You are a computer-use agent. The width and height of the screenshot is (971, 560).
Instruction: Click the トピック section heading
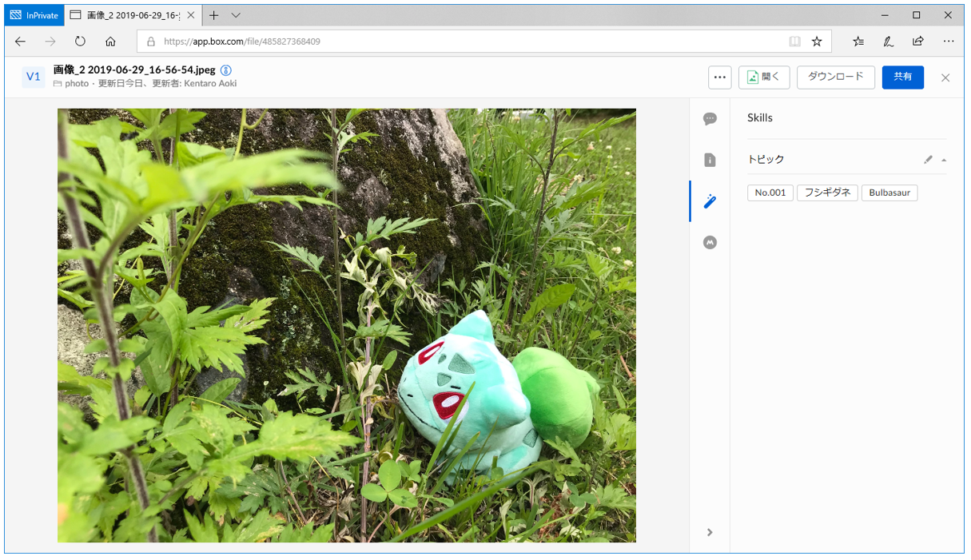(x=766, y=160)
